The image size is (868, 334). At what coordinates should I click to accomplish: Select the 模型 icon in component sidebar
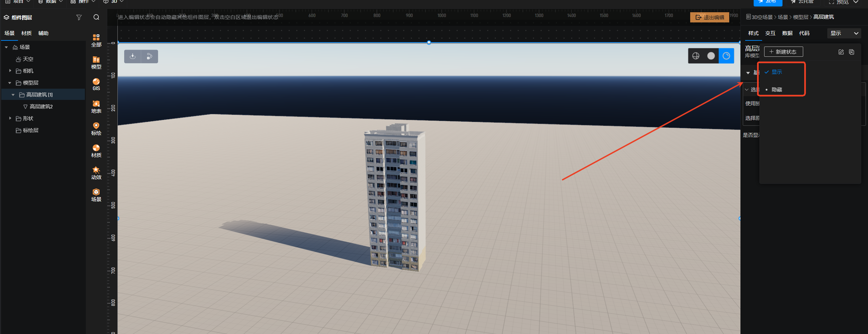[x=96, y=62]
